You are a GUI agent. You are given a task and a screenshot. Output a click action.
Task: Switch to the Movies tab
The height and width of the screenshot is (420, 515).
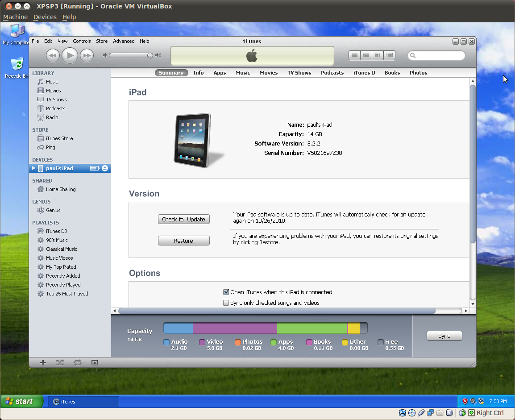click(x=269, y=73)
